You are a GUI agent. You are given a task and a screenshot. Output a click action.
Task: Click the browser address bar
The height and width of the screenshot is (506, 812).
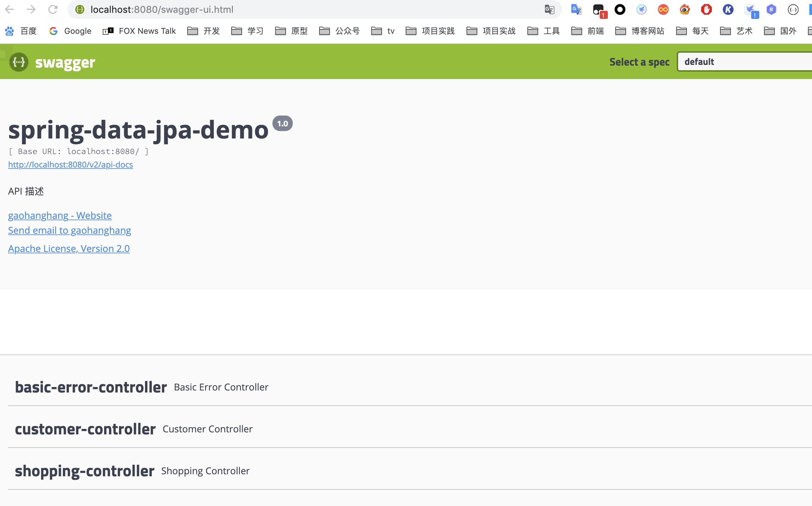304,9
